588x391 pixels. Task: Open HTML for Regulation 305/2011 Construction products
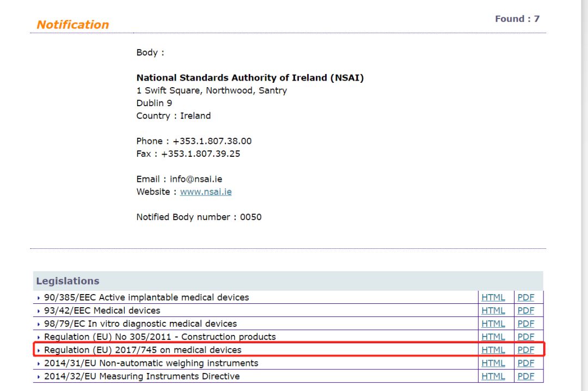pyautogui.click(x=493, y=337)
